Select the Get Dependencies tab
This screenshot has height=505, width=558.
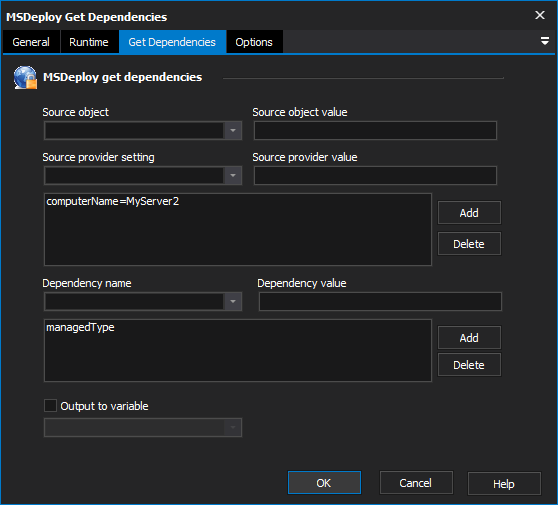[x=172, y=42]
